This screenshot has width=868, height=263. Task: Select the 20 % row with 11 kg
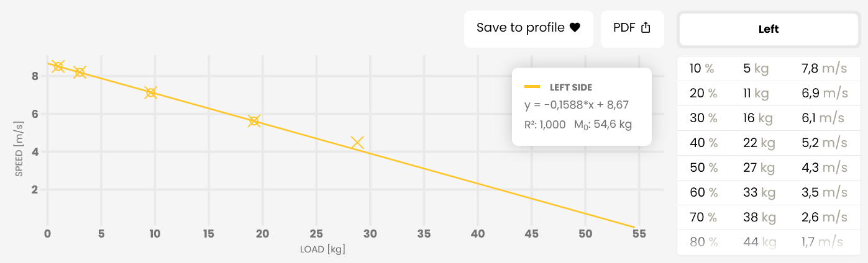coord(769,93)
